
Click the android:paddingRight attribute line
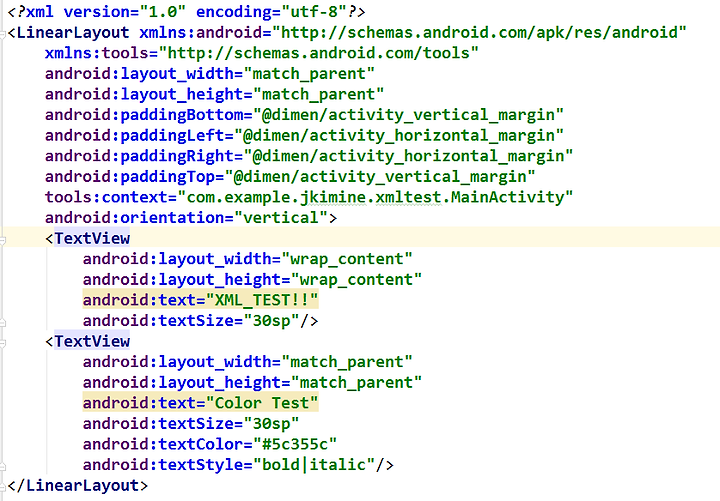[x=309, y=156]
